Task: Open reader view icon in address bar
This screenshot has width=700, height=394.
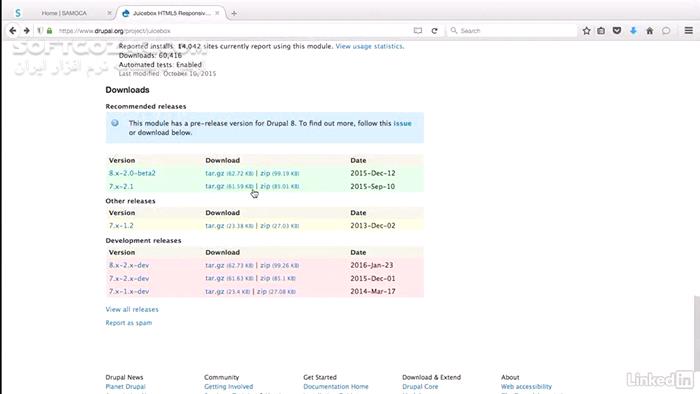Action: pos(417,31)
